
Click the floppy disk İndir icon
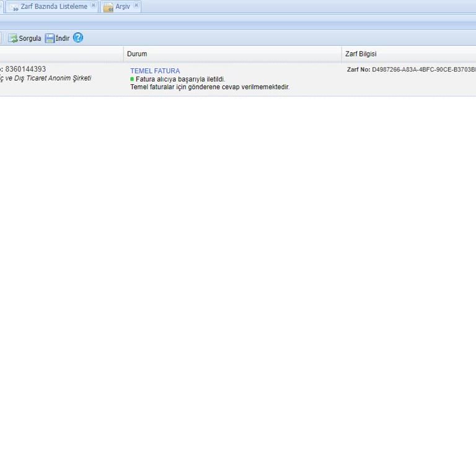(50, 38)
